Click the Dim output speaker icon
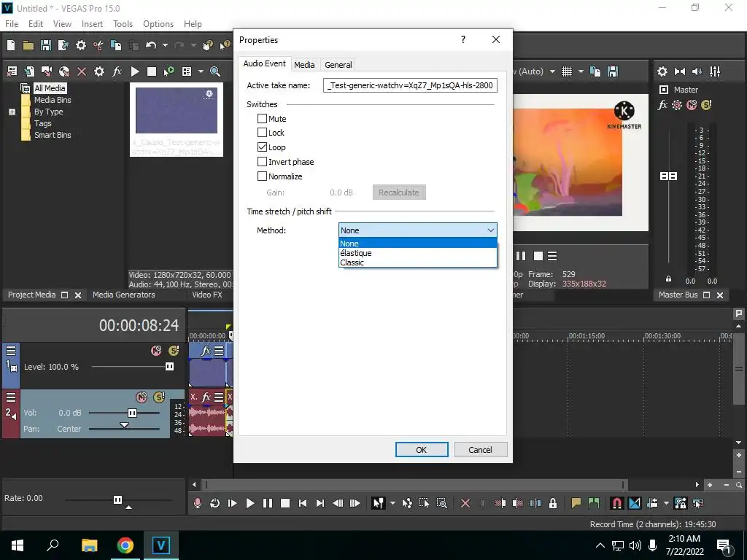The height and width of the screenshot is (560, 747). point(697,71)
